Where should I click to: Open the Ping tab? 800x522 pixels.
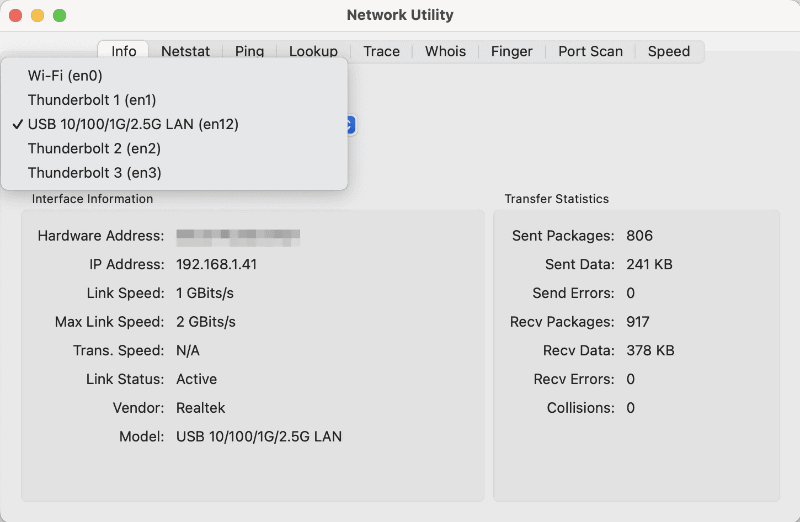pyautogui.click(x=249, y=51)
